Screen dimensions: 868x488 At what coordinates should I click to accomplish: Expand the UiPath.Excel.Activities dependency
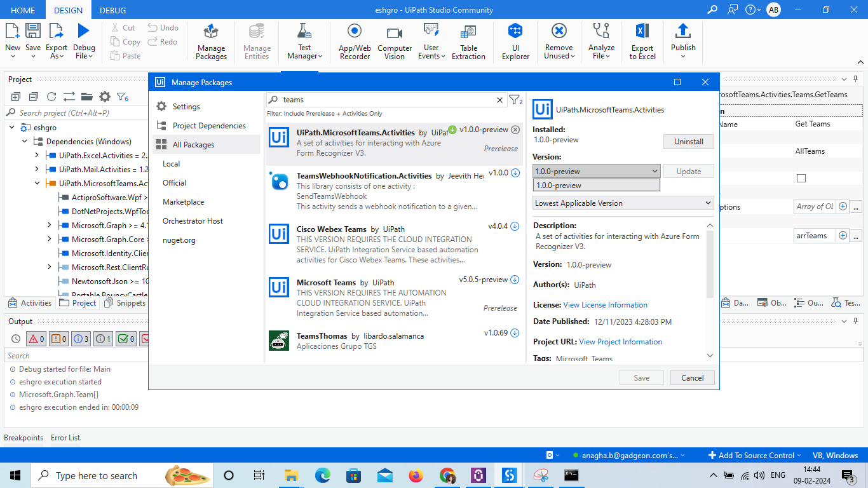coord(37,156)
